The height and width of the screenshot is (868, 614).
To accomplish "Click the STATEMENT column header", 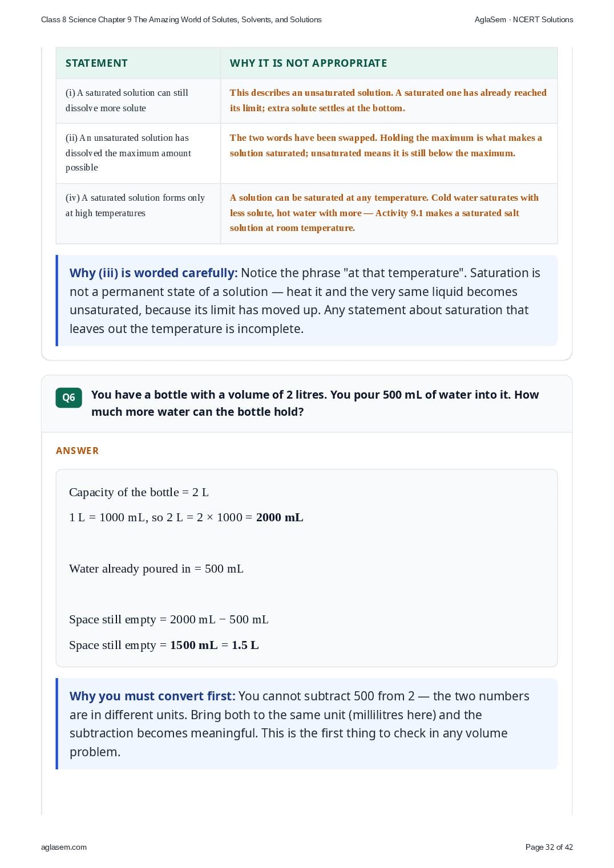I will click(96, 63).
